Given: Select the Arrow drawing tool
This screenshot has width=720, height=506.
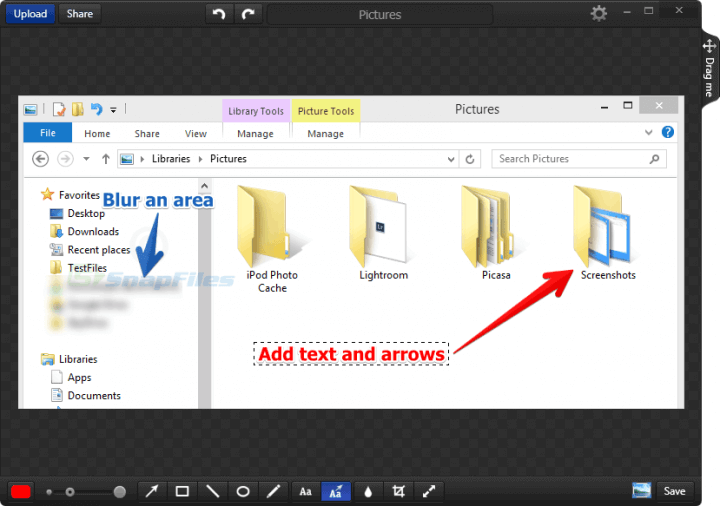Looking at the screenshot, I should click(x=152, y=491).
